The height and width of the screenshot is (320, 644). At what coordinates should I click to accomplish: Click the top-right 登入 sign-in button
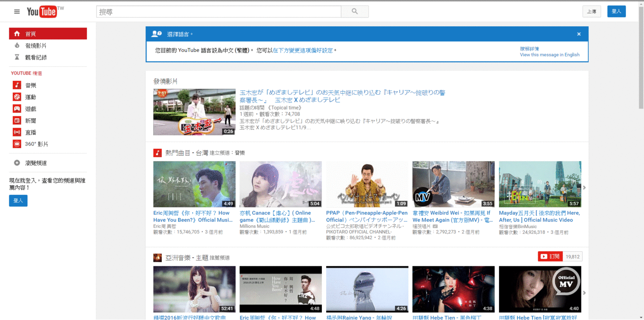tap(617, 12)
